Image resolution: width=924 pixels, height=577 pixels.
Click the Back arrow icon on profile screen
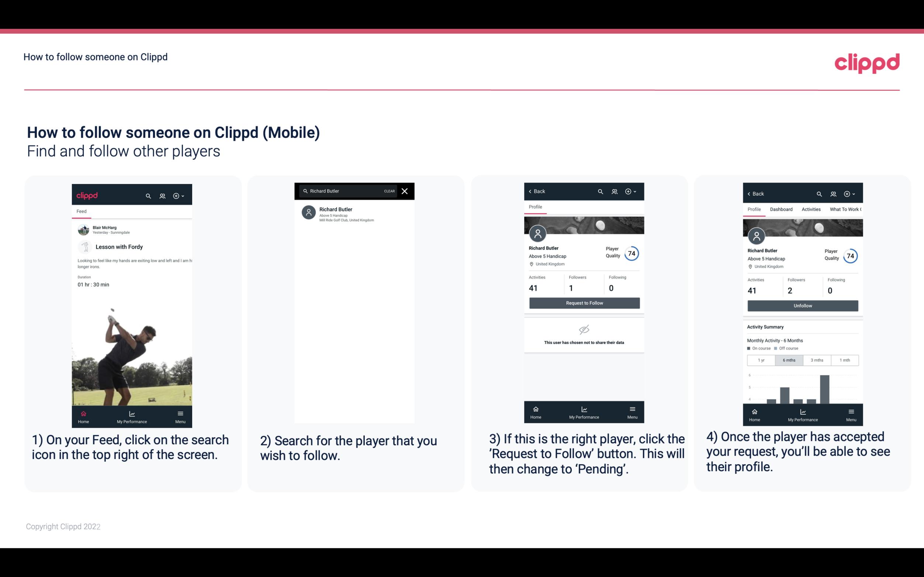(532, 191)
